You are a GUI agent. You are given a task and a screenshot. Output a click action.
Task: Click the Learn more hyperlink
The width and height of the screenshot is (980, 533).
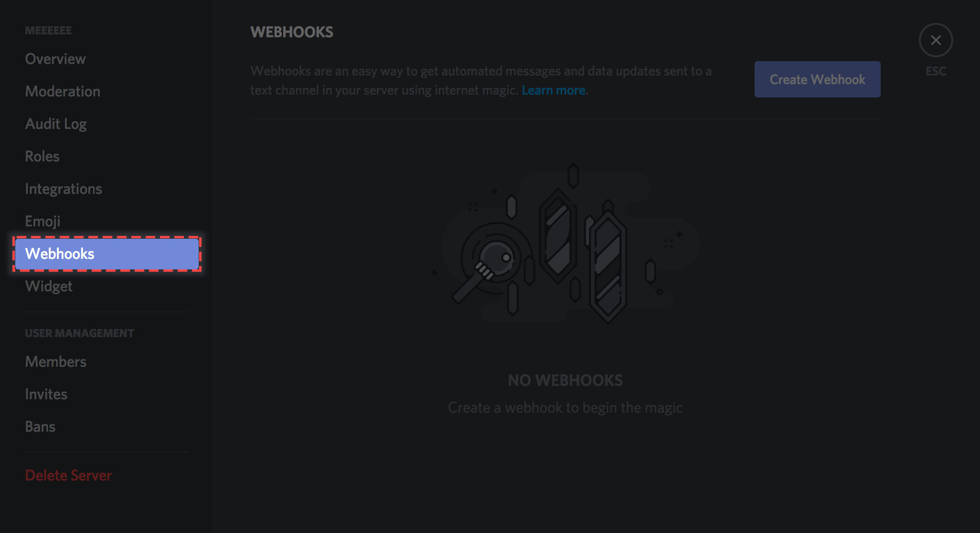[554, 90]
